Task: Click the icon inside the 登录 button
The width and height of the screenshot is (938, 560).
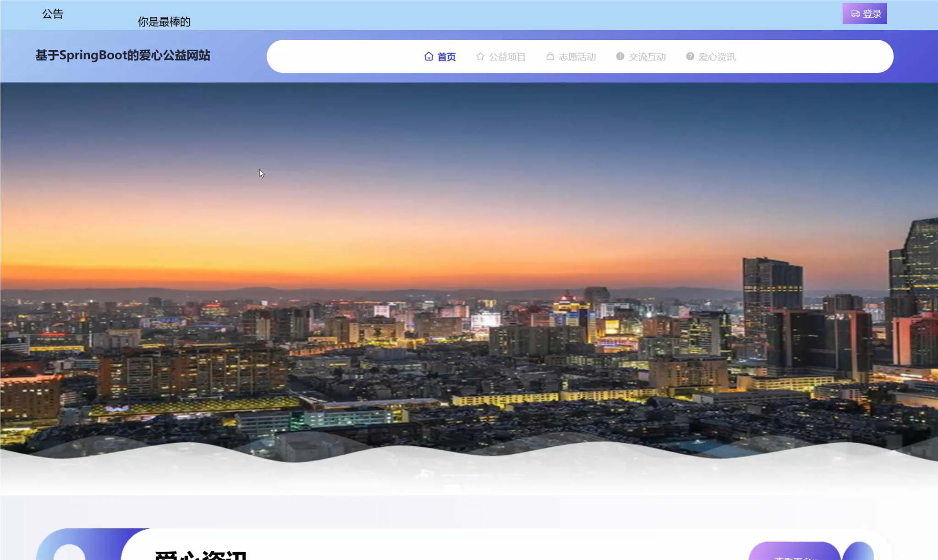Action: pos(855,14)
